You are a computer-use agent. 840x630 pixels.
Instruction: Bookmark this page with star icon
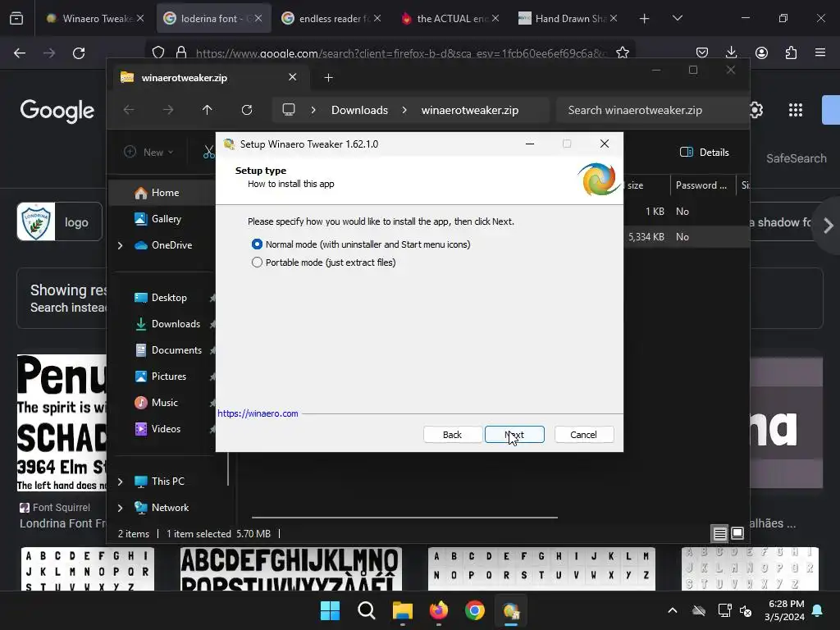point(622,52)
